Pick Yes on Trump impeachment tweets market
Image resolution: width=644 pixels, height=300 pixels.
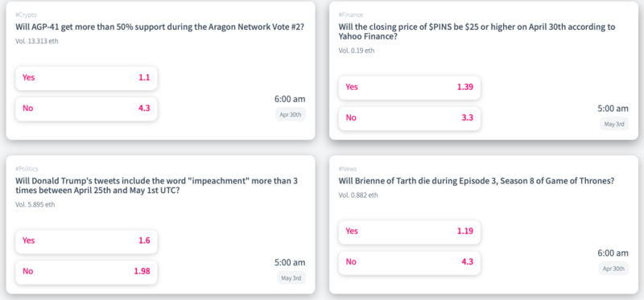point(86,241)
